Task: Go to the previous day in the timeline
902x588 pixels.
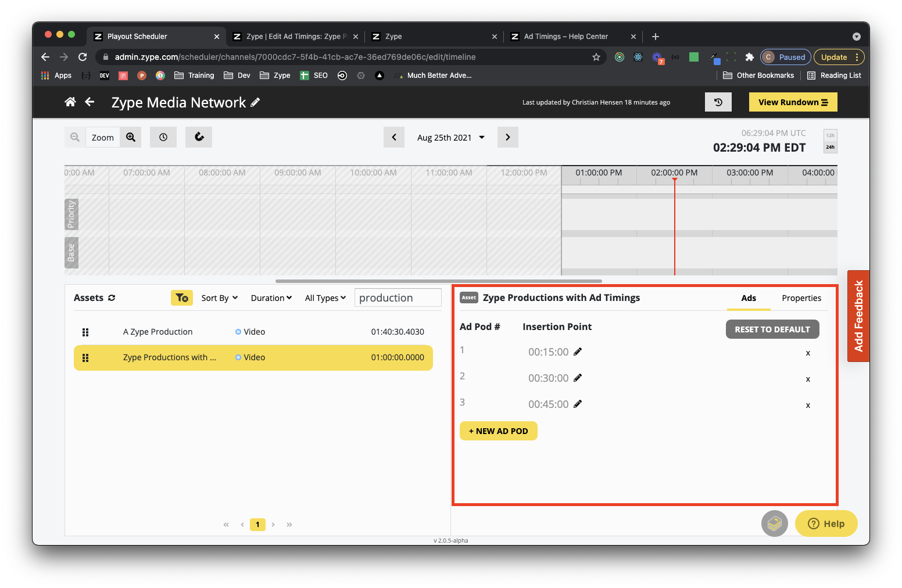Action: [394, 137]
